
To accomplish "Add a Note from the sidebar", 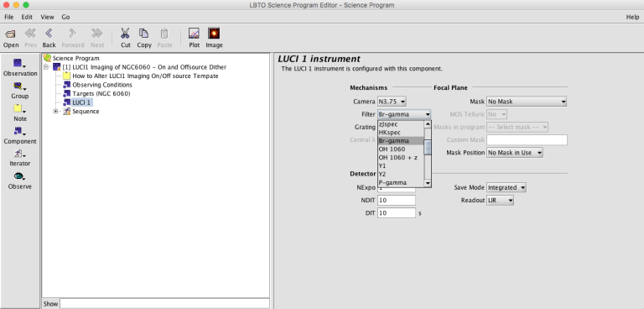I will click(20, 109).
